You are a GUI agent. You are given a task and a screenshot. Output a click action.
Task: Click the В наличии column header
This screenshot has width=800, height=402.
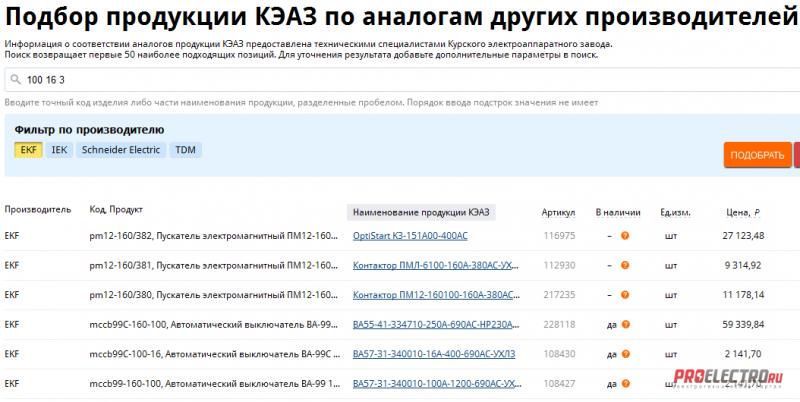pyautogui.click(x=618, y=213)
